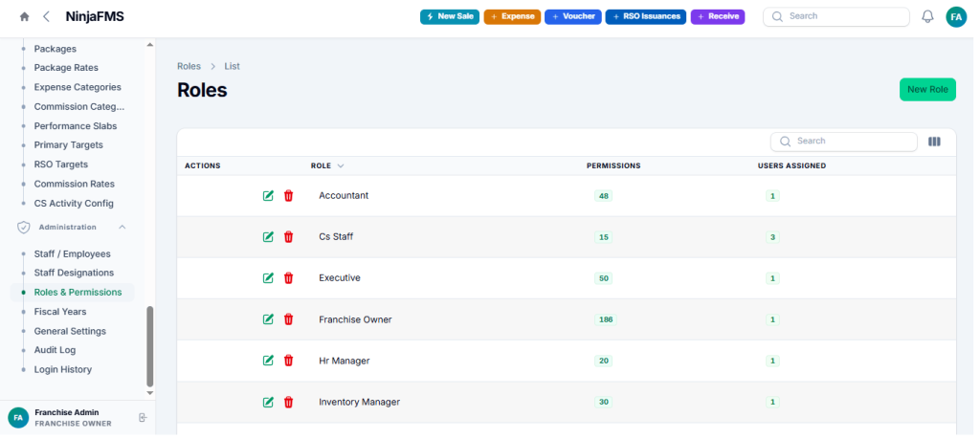
Task: Click the logout icon near Franchise Admin
Action: point(144,418)
